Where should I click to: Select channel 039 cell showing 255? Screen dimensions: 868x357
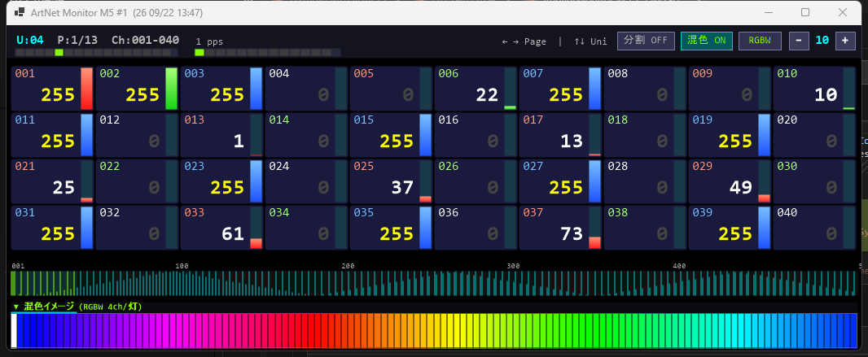pyautogui.click(x=730, y=228)
